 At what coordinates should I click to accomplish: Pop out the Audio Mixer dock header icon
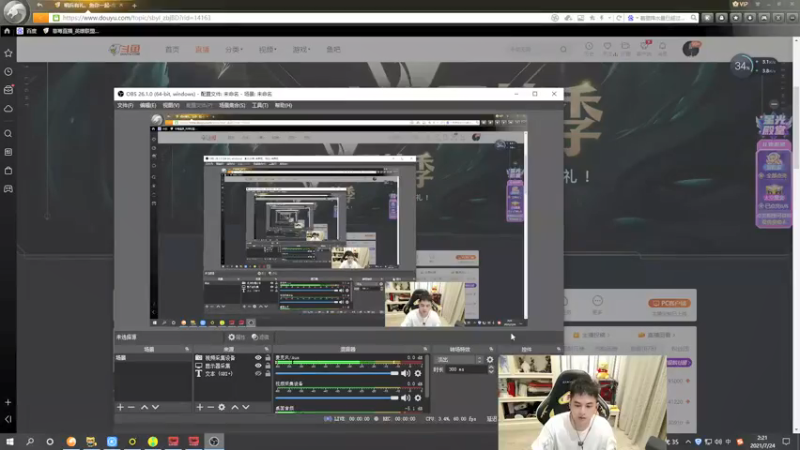click(x=425, y=349)
